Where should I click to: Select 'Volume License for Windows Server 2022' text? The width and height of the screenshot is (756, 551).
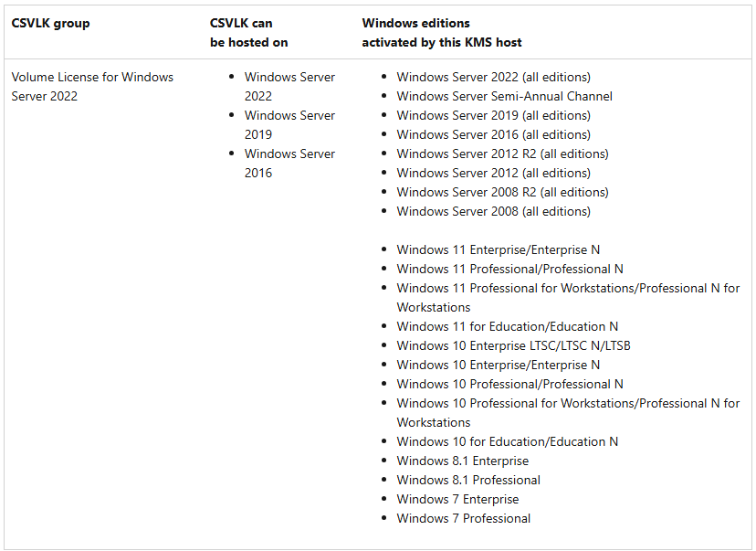pos(92,87)
